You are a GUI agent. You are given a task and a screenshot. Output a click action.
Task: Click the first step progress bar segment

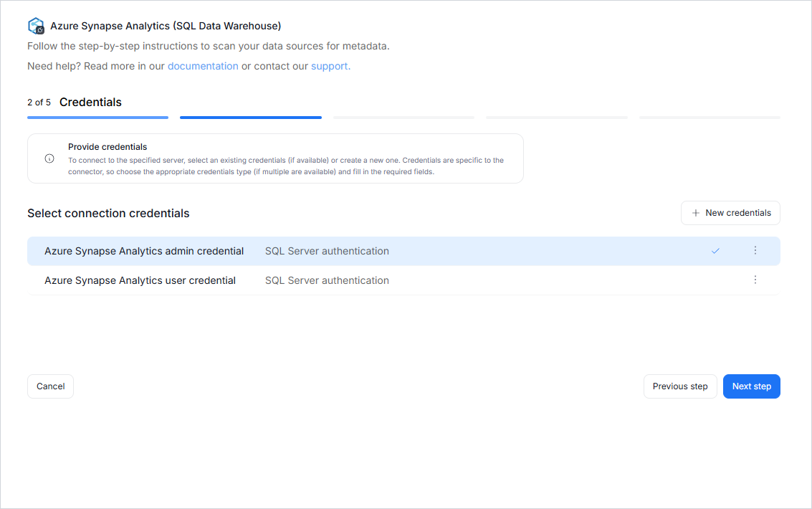click(97, 117)
